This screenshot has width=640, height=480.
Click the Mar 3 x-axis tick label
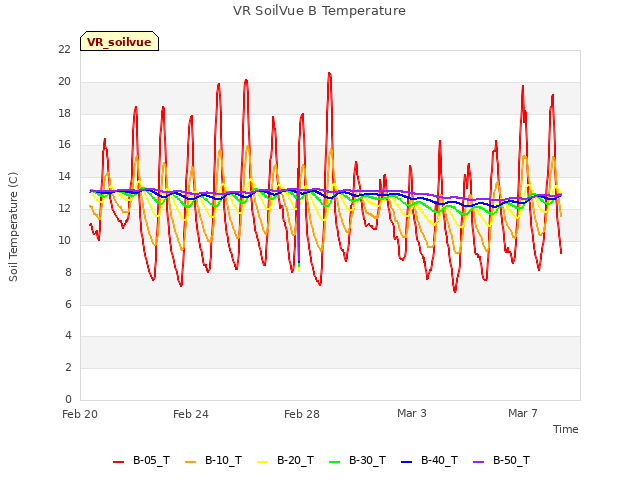412,413
